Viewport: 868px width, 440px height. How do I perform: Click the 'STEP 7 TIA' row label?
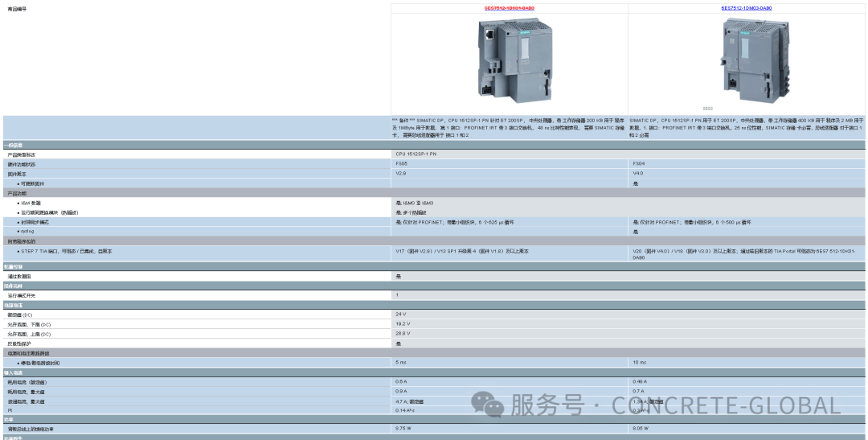pos(67,251)
